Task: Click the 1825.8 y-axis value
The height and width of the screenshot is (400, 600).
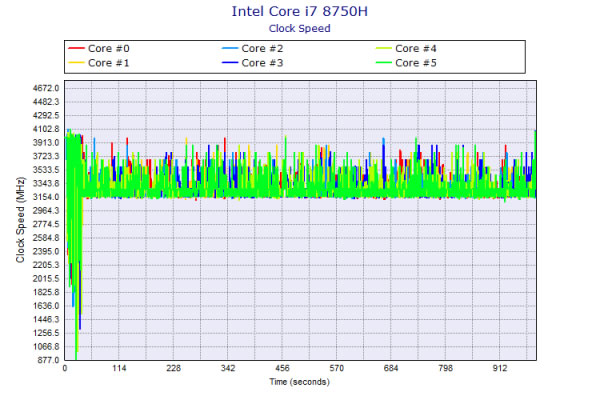Action: click(46, 292)
